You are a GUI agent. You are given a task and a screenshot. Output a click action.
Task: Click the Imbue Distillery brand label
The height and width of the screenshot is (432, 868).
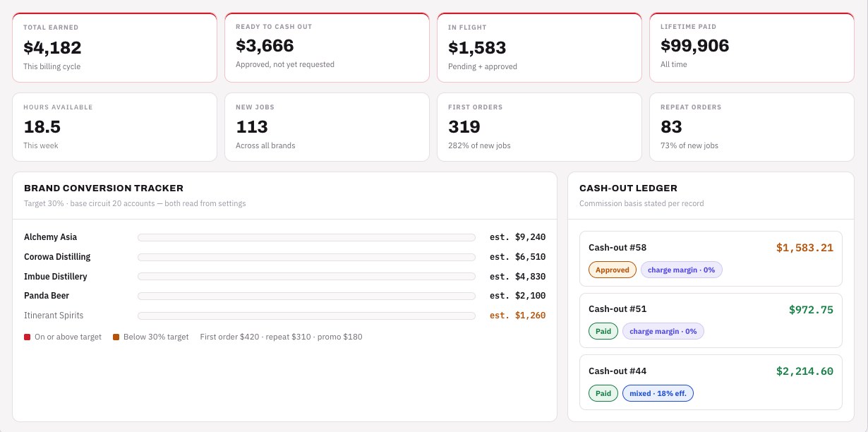point(56,277)
